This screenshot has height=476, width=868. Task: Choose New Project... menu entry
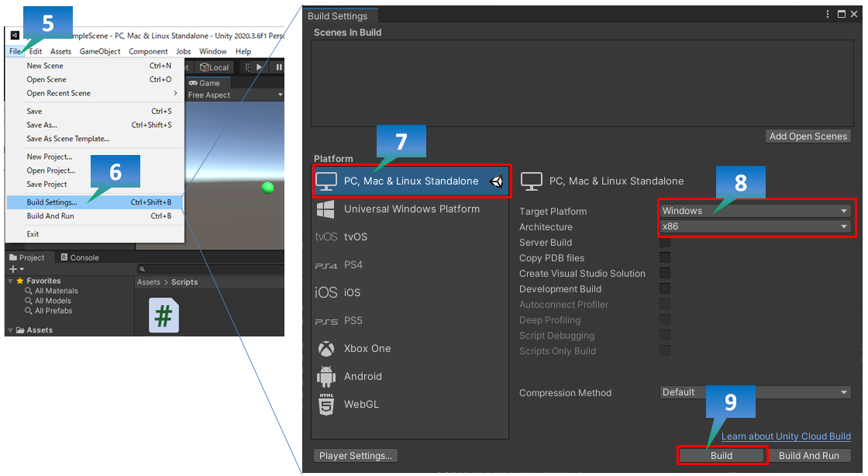coord(95,157)
